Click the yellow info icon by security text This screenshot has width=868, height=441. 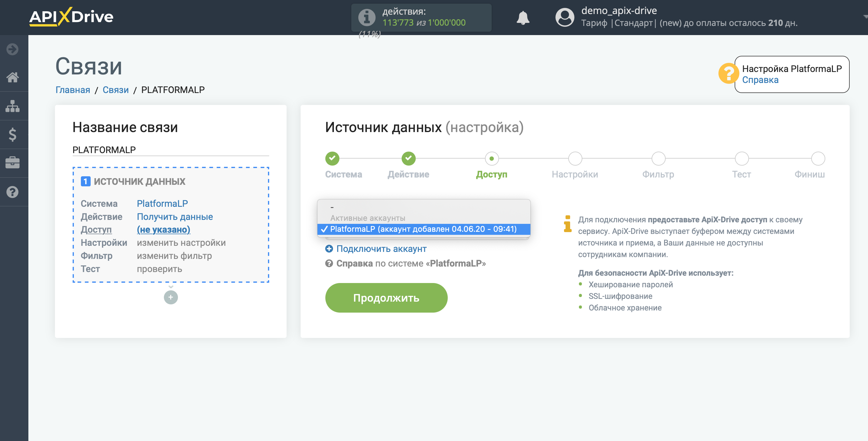tap(568, 224)
